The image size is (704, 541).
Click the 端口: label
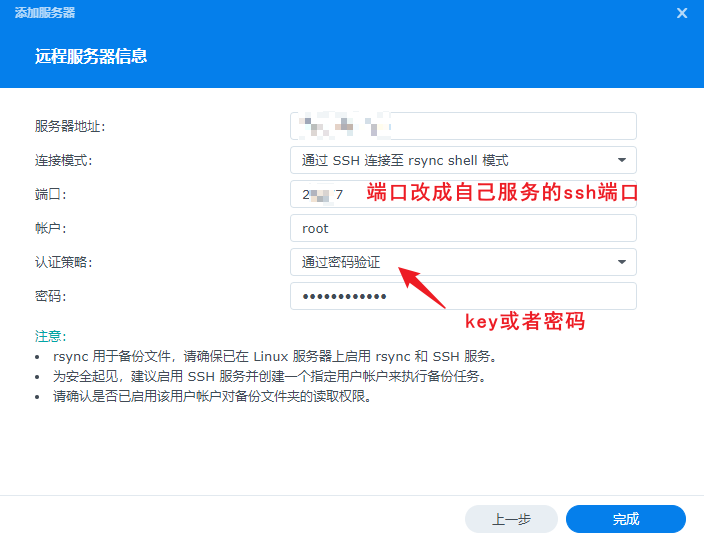pyautogui.click(x=50, y=194)
